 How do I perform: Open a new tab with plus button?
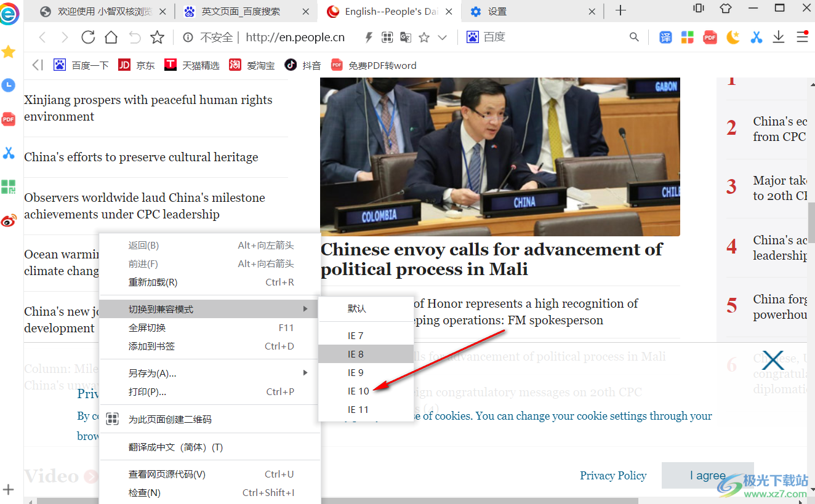[x=620, y=10]
